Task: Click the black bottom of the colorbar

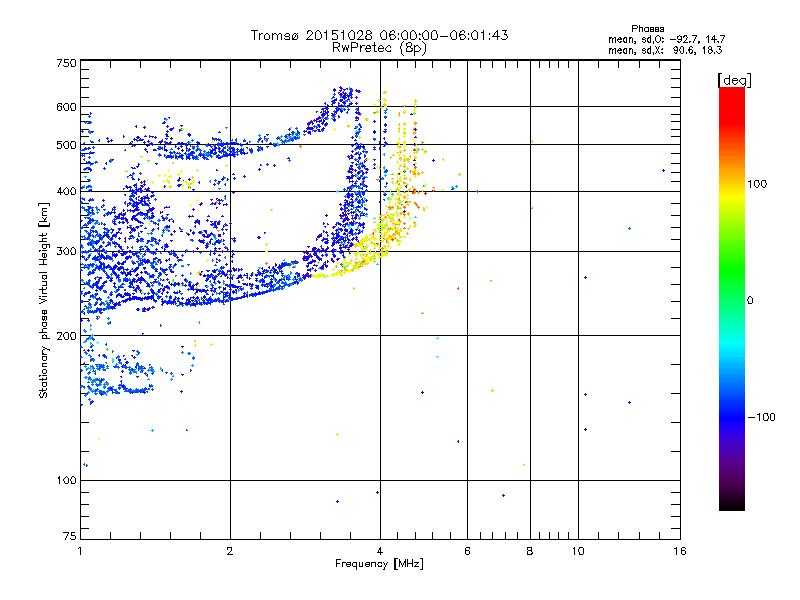Action: pos(732,503)
